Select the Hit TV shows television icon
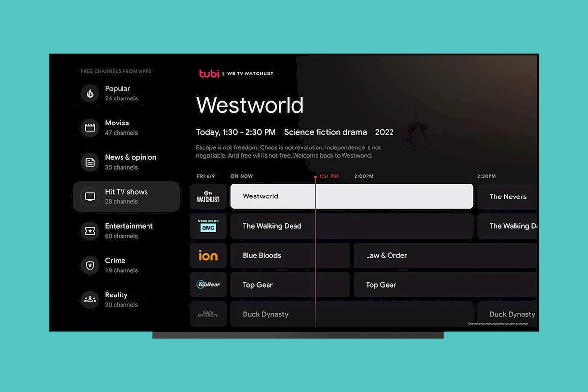 90,196
